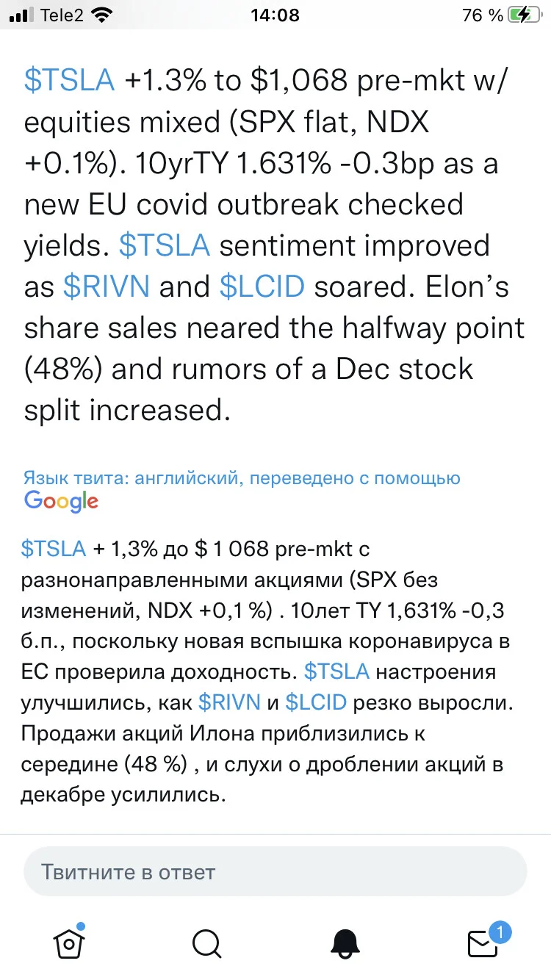
Task: Tap first $TSLA cashtag in original tweet
Action: pyautogui.click(x=70, y=81)
